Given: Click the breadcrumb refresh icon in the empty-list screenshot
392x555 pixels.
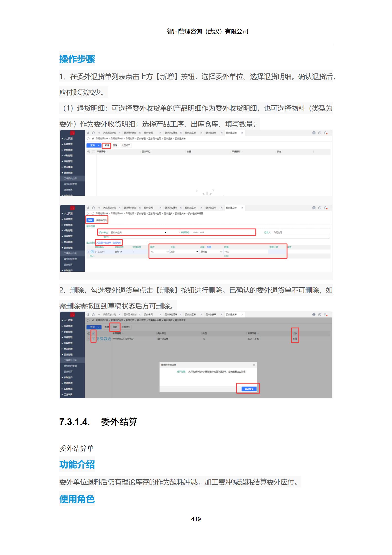Looking at the screenshot, I should [88, 139].
